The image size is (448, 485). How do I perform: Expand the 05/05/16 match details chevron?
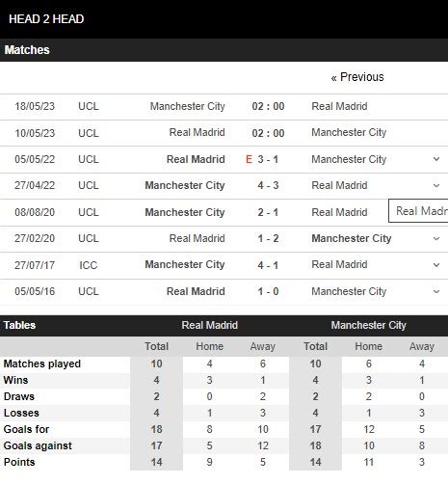(436, 291)
